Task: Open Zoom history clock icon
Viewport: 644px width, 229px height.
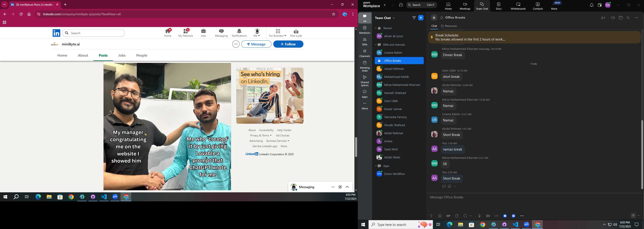Action: point(401,5)
